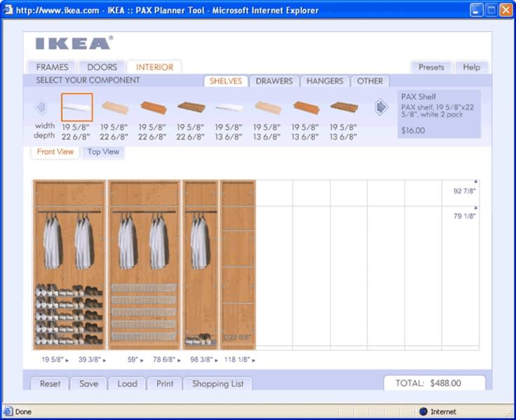
Task: Select the fourth frame with shelves
Action: (x=238, y=264)
